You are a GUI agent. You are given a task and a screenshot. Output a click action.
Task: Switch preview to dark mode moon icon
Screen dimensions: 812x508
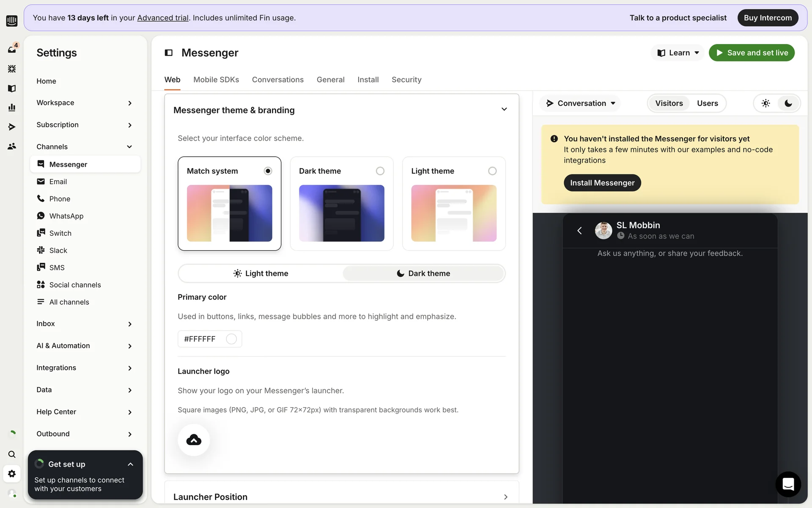(x=788, y=103)
